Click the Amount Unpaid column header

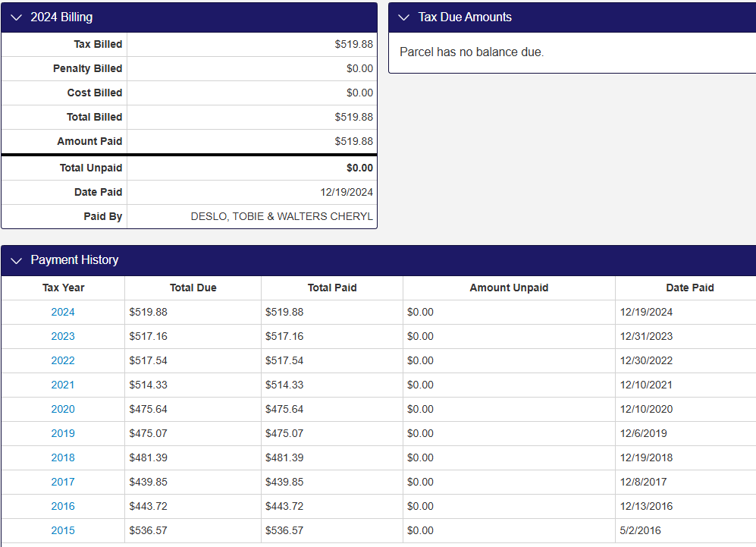coord(509,288)
